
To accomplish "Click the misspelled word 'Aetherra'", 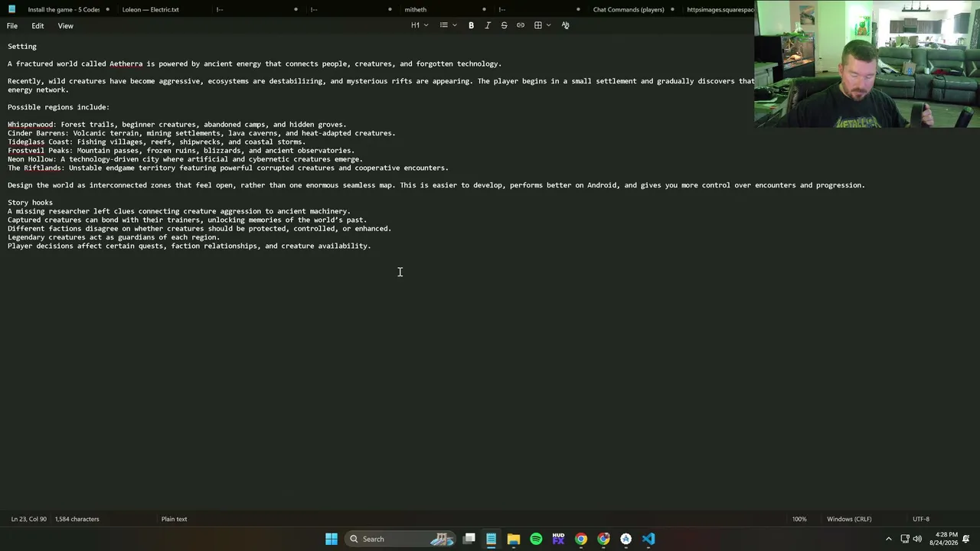I will [x=126, y=64].
